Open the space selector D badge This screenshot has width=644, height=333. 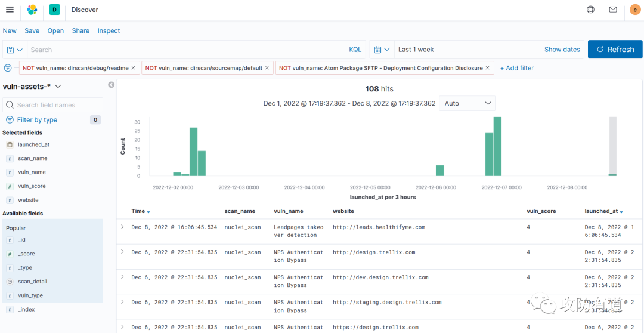point(55,10)
